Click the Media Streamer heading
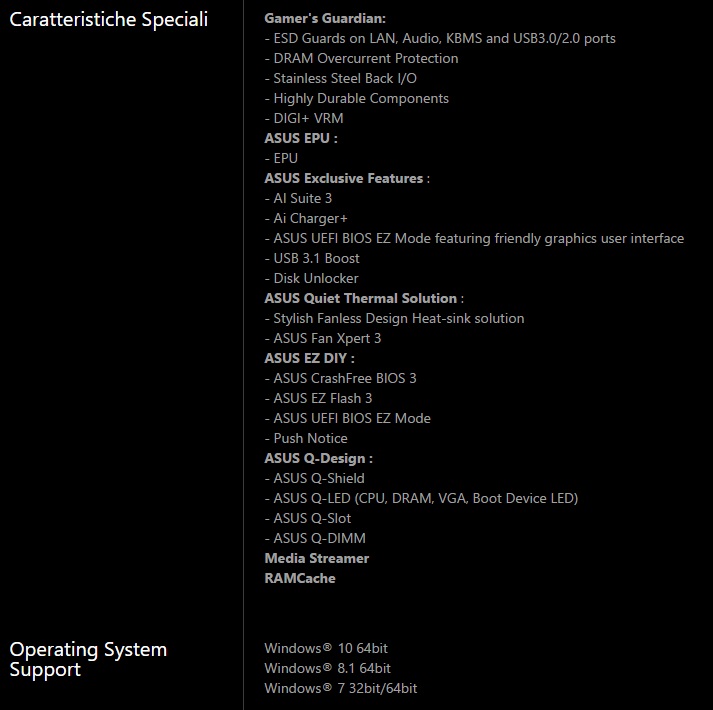 point(317,558)
